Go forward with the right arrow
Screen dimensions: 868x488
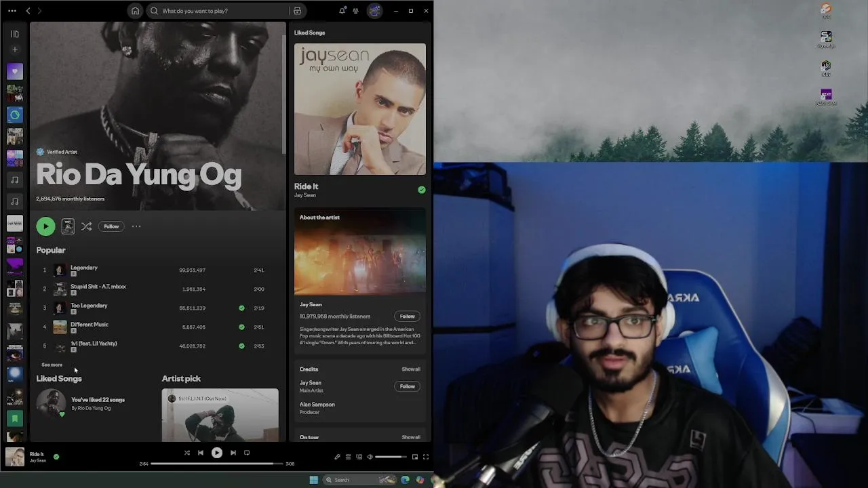tap(39, 11)
